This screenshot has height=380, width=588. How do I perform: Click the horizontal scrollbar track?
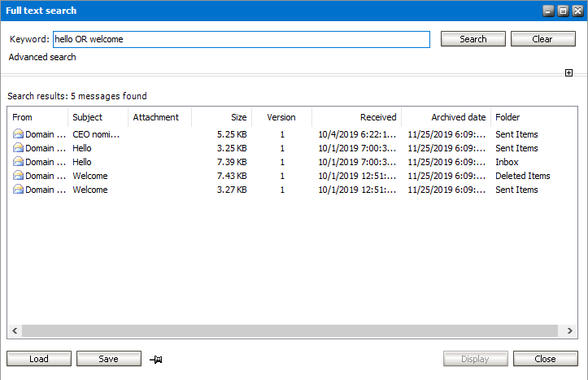(x=290, y=330)
